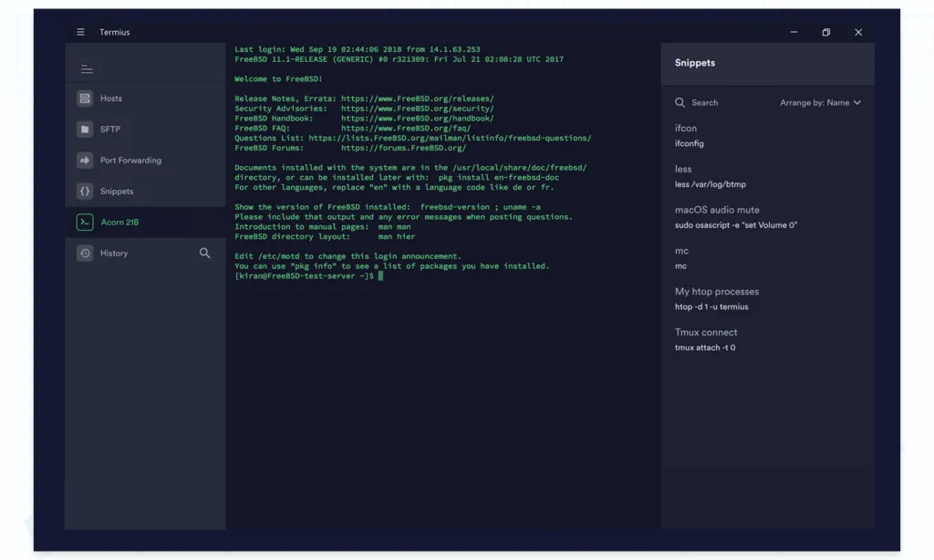Viewport: 934px width, 560px height.
Task: Click the terminal prompt cursor
Action: click(x=380, y=275)
